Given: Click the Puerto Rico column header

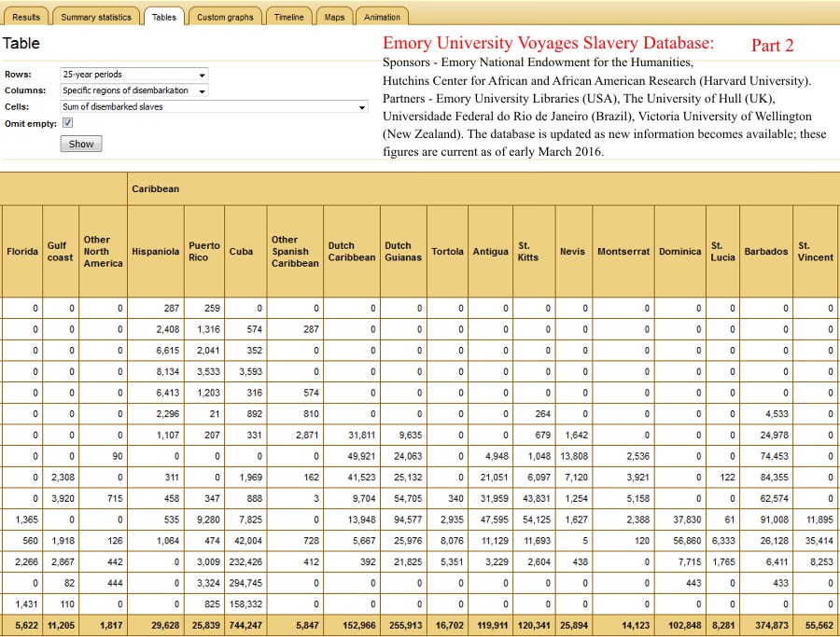Looking at the screenshot, I should click(x=203, y=252).
